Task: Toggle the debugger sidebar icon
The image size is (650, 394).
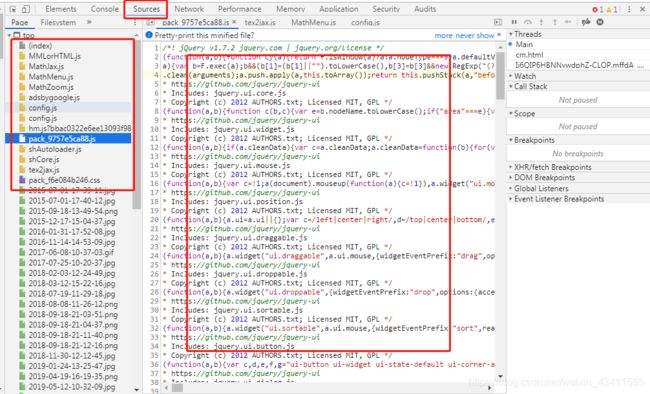Action: pyautogui.click(x=498, y=22)
